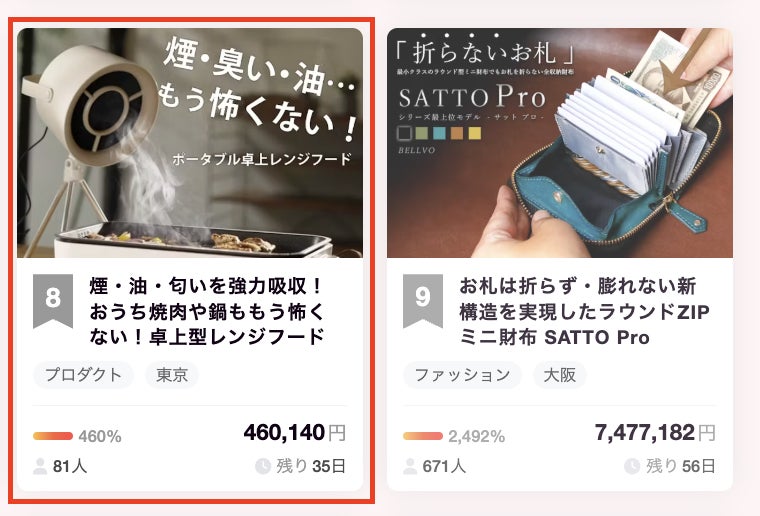Click the 2,492% funding progress bar
760x516 pixels.
coord(423,436)
